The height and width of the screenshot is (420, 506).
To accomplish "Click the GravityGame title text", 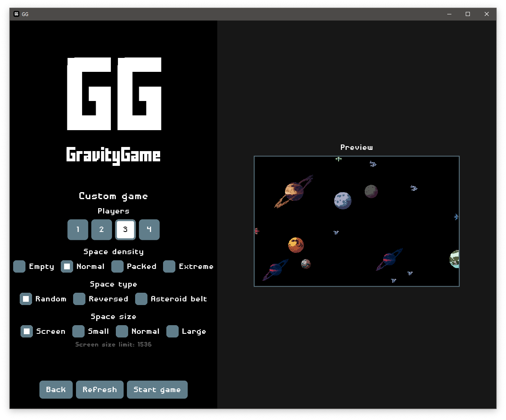I will point(113,155).
